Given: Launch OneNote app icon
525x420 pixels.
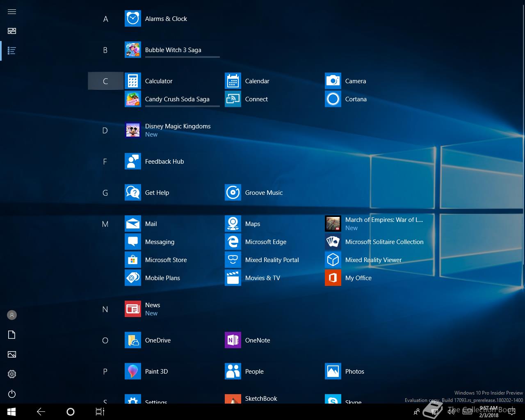Looking at the screenshot, I should click(233, 340).
